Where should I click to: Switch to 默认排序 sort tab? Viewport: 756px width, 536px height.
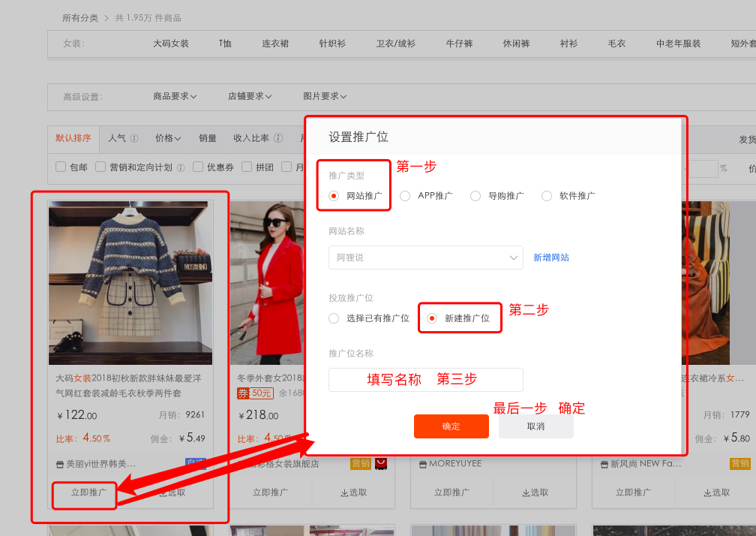73,139
